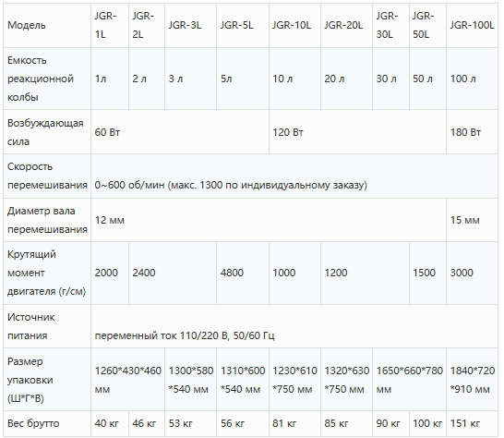Select the Источник питания row label

pyautogui.click(x=47, y=326)
